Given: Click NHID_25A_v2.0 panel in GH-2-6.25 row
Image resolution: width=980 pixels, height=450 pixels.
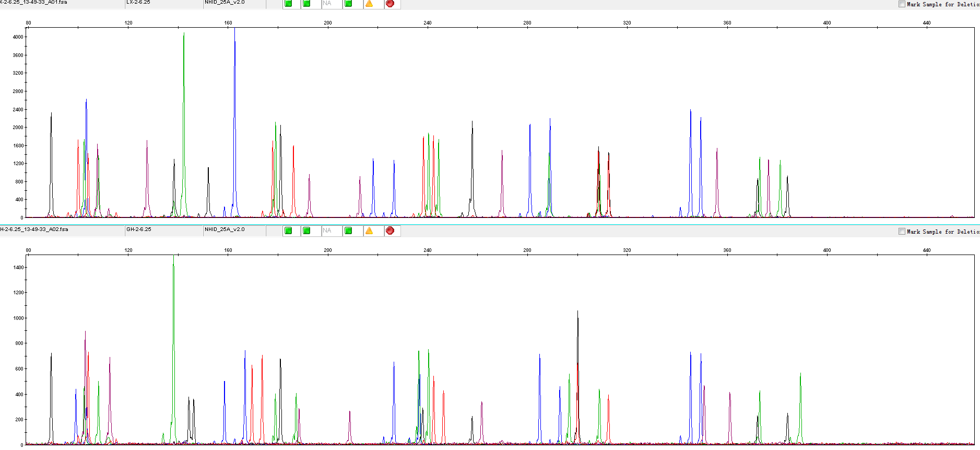Looking at the screenshot, I should tap(225, 229).
